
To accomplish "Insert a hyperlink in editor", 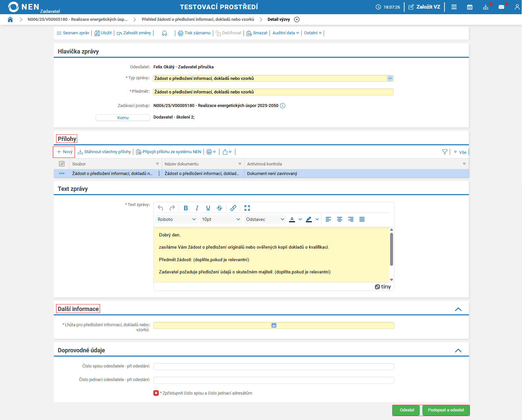I will pyautogui.click(x=233, y=208).
